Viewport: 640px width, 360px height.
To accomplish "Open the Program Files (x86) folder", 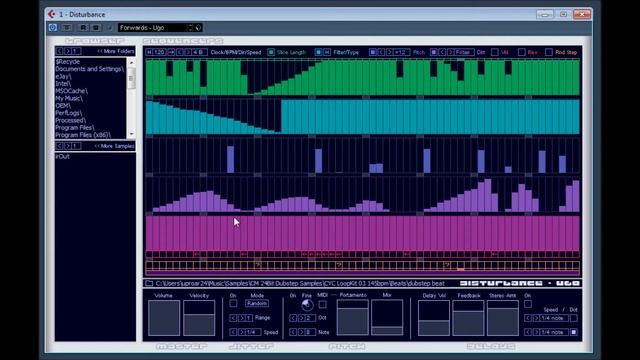I will click(x=83, y=135).
